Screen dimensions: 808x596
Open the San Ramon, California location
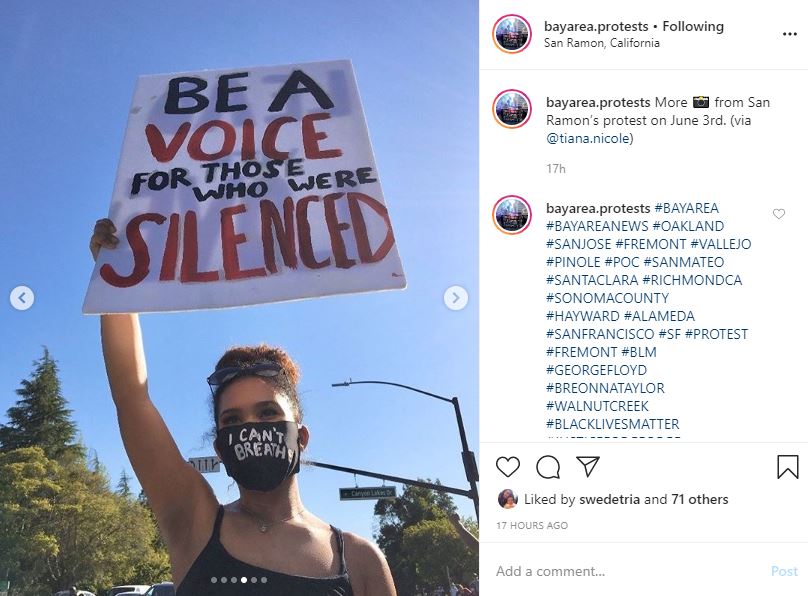click(601, 43)
